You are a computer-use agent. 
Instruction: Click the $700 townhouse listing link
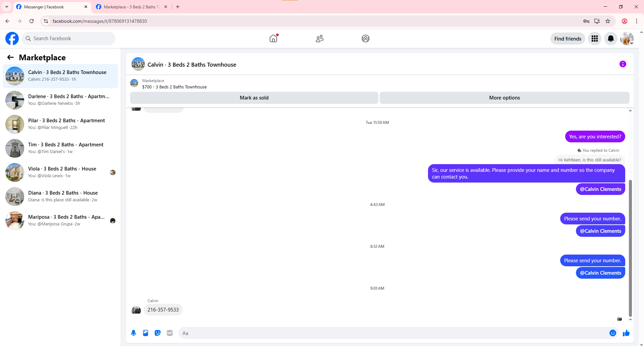[174, 87]
